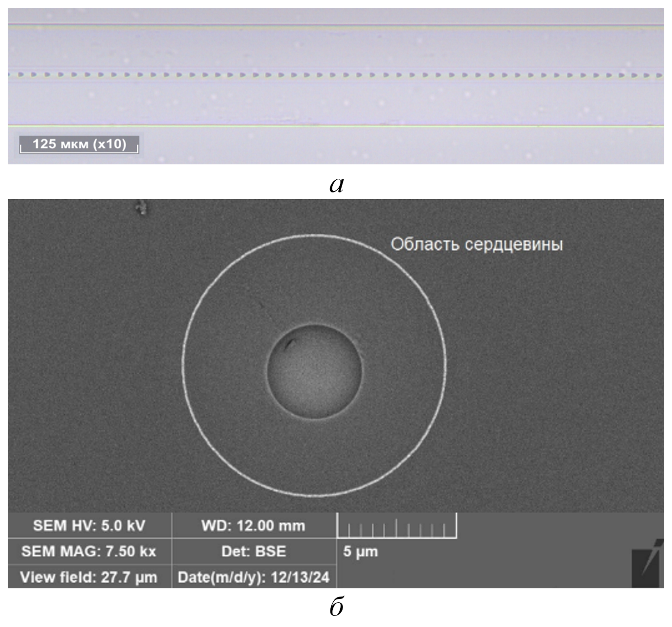Click the lower edge line of the fiber
Image resolution: width=672 pixels, height=627 pixels.
[x=336, y=126]
